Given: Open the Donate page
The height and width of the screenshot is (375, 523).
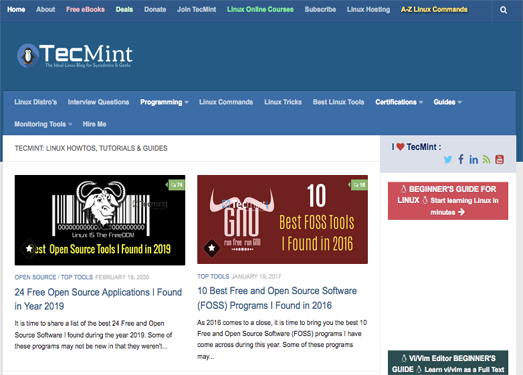Looking at the screenshot, I should point(155,10).
